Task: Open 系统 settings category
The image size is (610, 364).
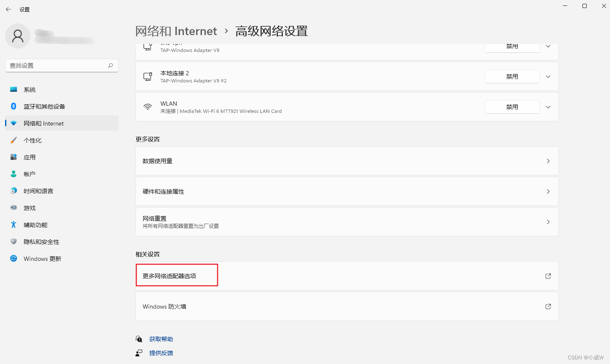Action: click(62, 90)
